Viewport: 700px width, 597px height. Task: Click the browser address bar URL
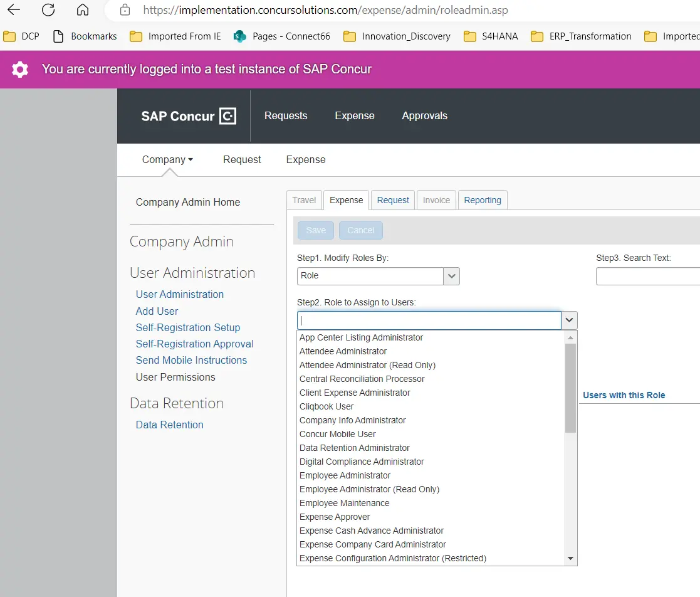pyautogui.click(x=325, y=10)
